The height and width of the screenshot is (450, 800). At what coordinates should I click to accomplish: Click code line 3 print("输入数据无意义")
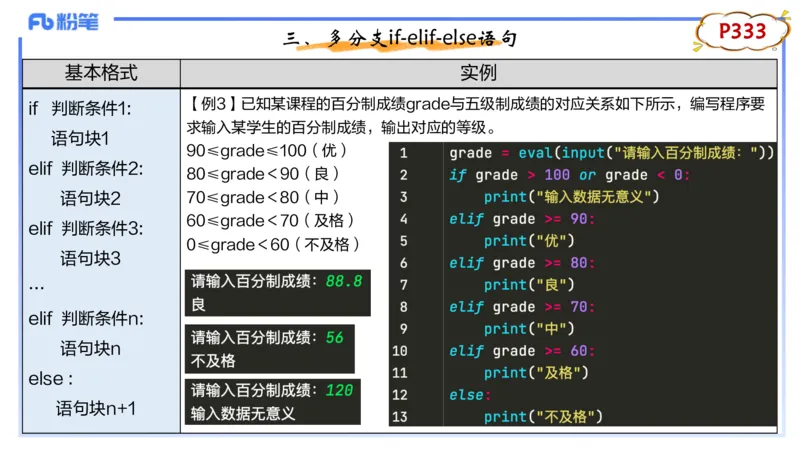pyautogui.click(x=571, y=196)
